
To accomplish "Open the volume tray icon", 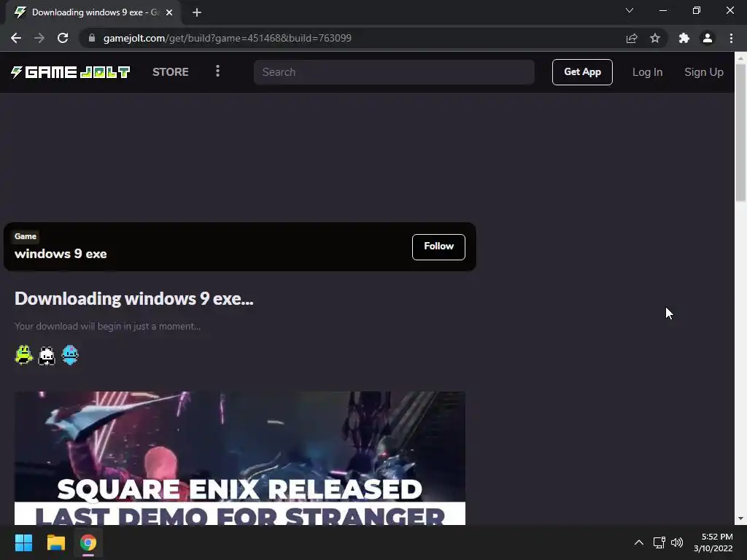I will tap(676, 542).
